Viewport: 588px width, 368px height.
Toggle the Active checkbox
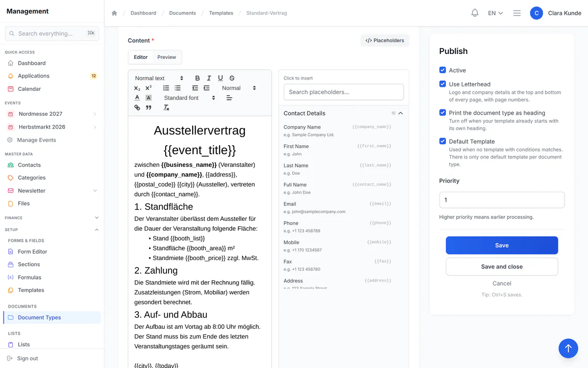pos(442,70)
